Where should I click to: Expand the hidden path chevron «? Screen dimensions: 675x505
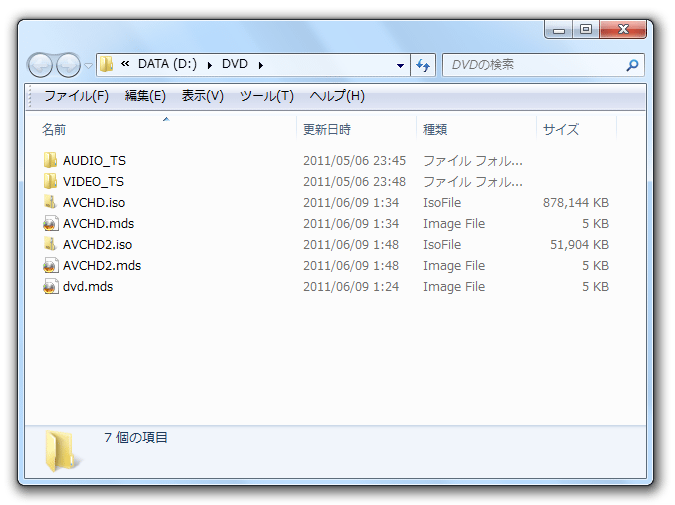point(125,64)
